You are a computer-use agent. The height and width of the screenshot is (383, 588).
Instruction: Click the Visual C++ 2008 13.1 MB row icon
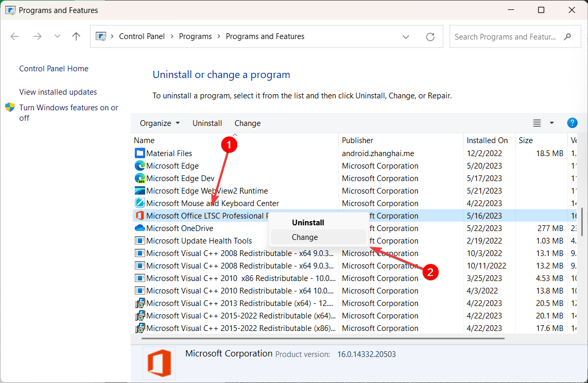click(140, 253)
